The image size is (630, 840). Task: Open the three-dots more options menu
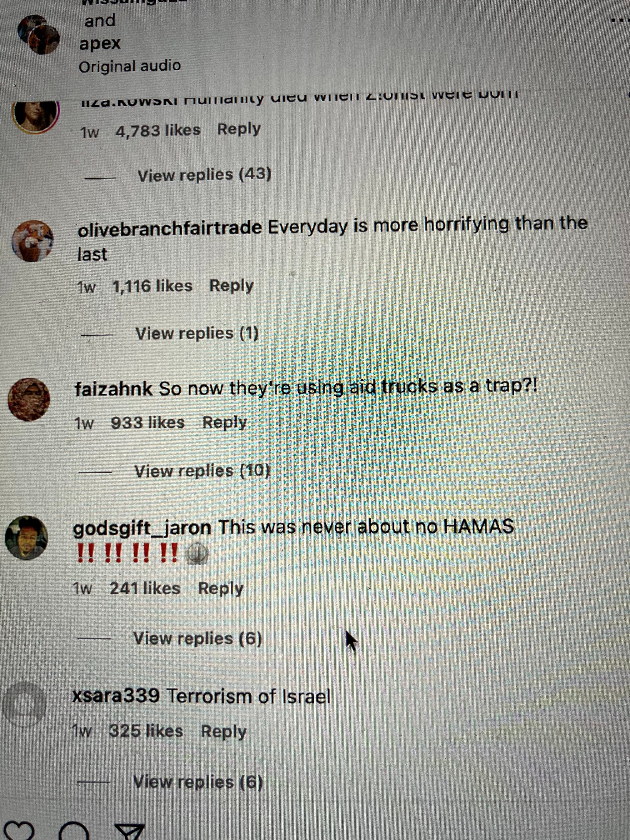[x=620, y=20]
